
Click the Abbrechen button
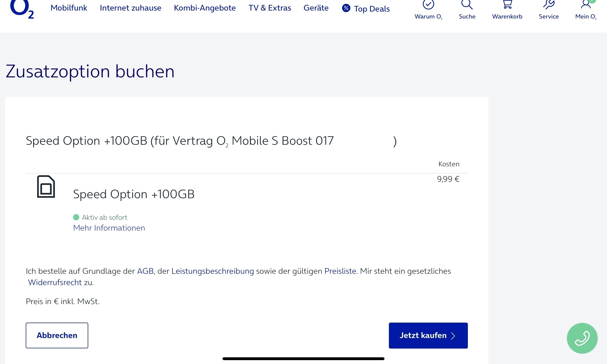pyautogui.click(x=57, y=335)
